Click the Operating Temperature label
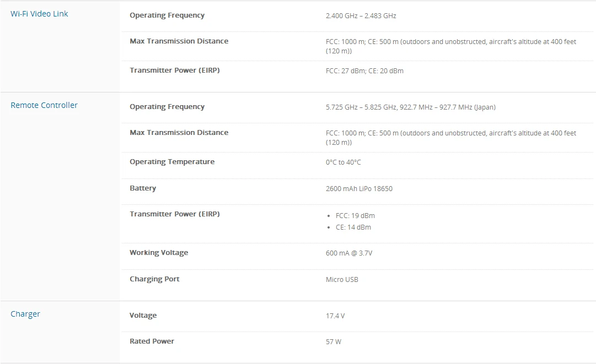 click(x=172, y=162)
